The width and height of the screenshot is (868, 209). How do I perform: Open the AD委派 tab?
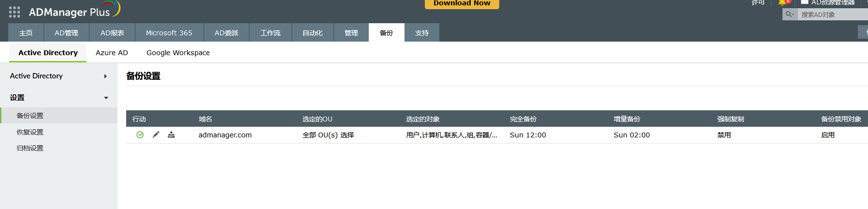tap(227, 32)
